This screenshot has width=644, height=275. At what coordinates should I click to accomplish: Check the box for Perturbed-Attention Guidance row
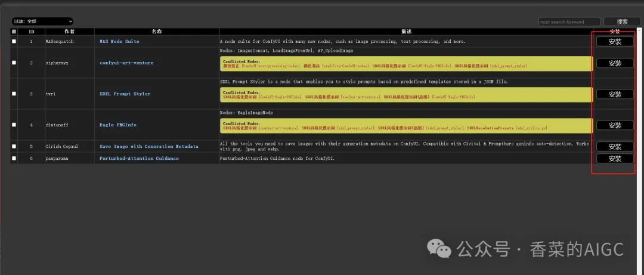pos(14,158)
